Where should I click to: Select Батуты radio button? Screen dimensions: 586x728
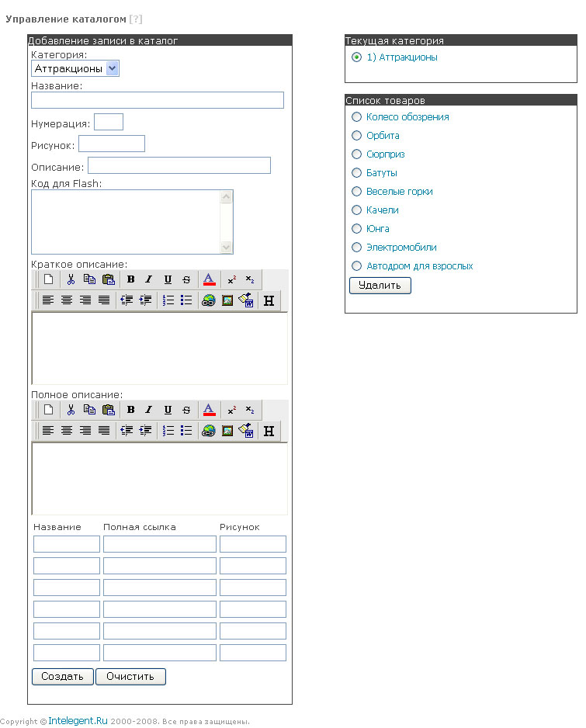pyautogui.click(x=356, y=173)
